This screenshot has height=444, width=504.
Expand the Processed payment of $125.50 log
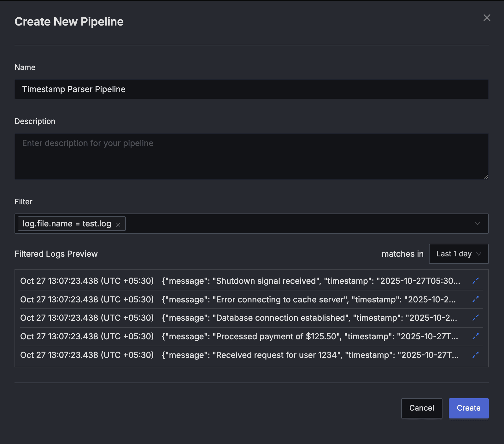coord(476,336)
